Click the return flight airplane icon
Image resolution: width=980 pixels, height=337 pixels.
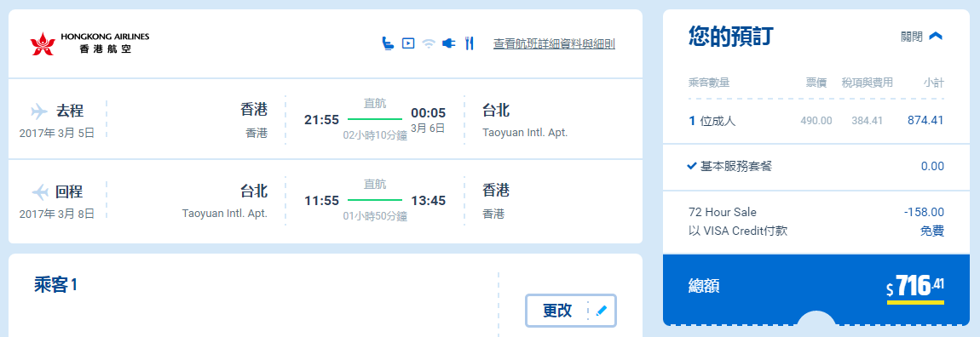click(38, 191)
